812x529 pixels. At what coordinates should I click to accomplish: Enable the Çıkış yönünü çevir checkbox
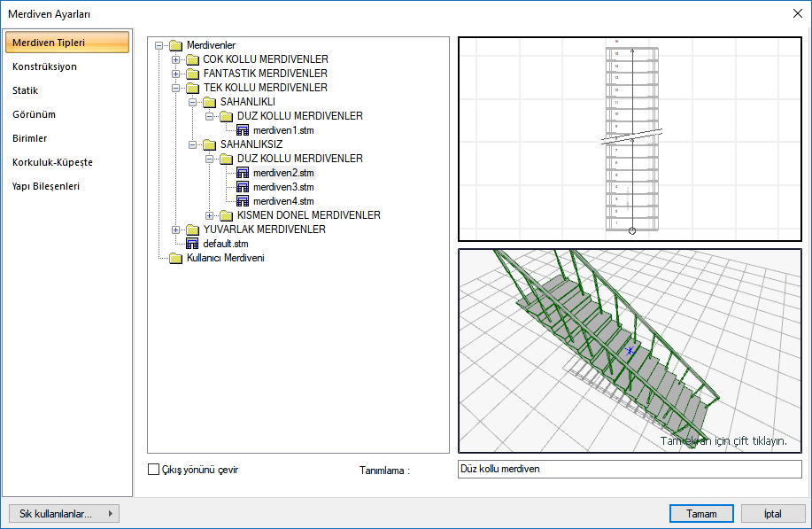(153, 470)
